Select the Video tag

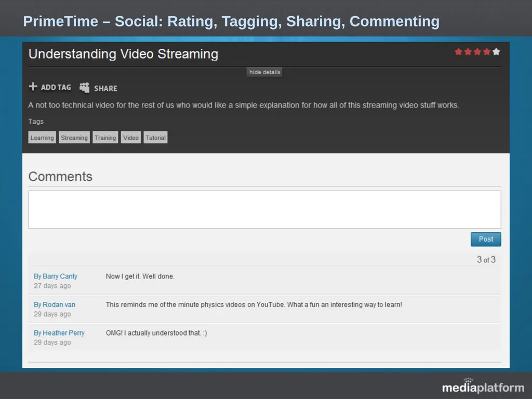(130, 137)
